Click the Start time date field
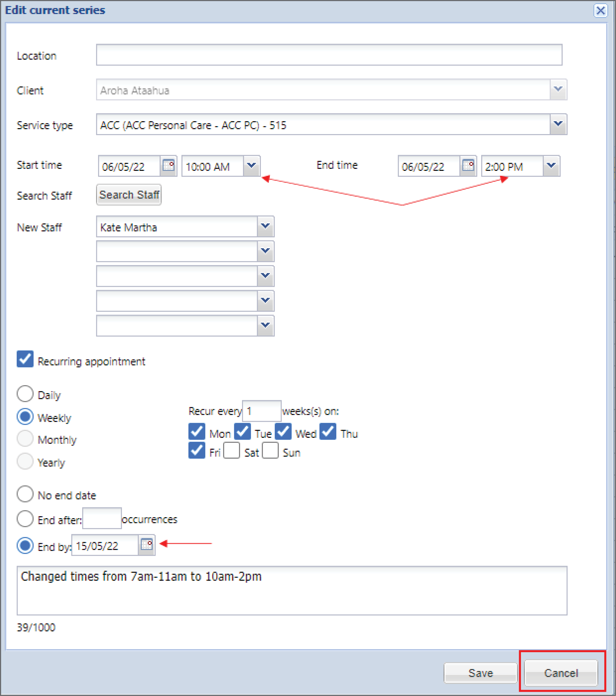 point(129,166)
